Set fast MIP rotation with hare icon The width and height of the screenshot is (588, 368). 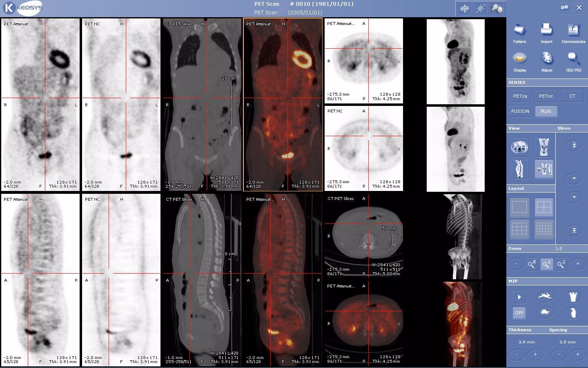point(546,296)
